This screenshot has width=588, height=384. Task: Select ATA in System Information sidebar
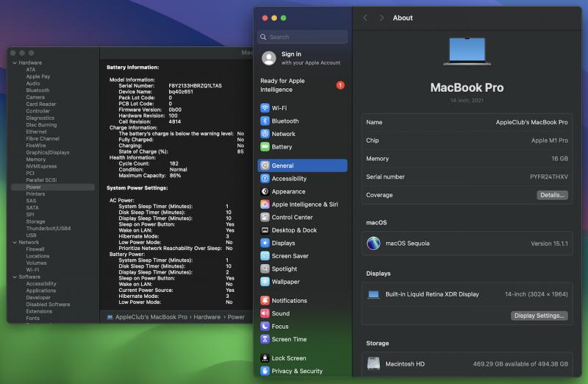point(31,70)
